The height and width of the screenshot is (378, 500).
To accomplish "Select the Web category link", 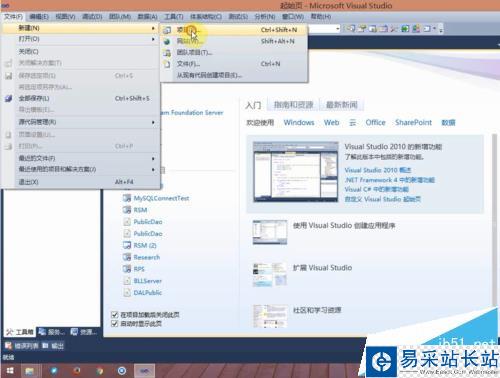I will pos(332,123).
